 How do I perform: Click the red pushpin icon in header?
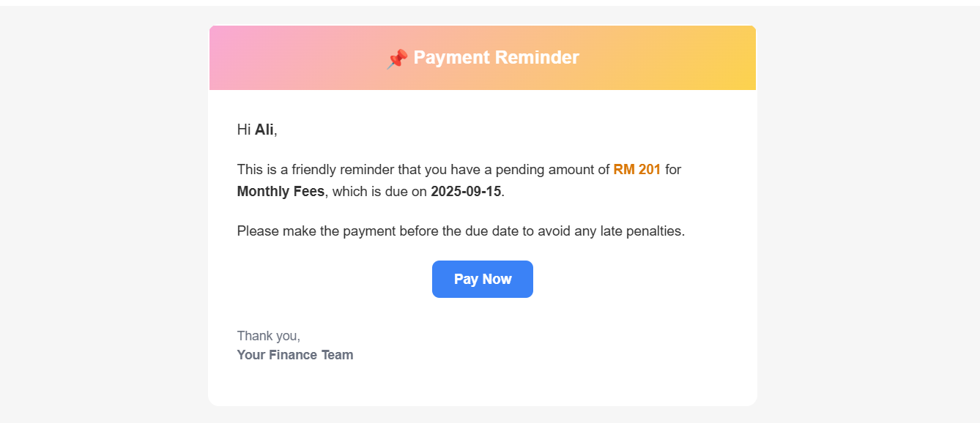click(x=397, y=59)
